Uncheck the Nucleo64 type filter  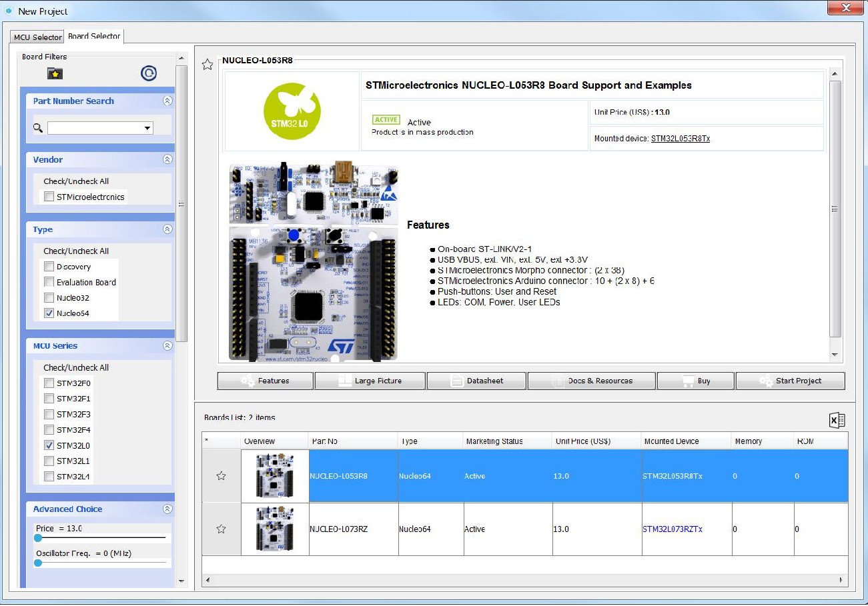pyautogui.click(x=49, y=313)
